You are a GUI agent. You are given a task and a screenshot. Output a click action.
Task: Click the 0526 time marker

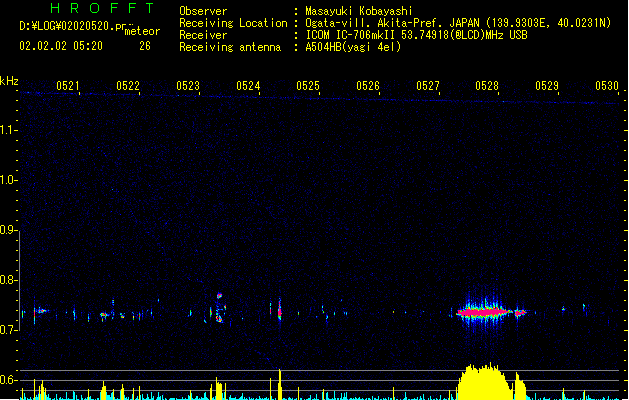click(x=368, y=86)
